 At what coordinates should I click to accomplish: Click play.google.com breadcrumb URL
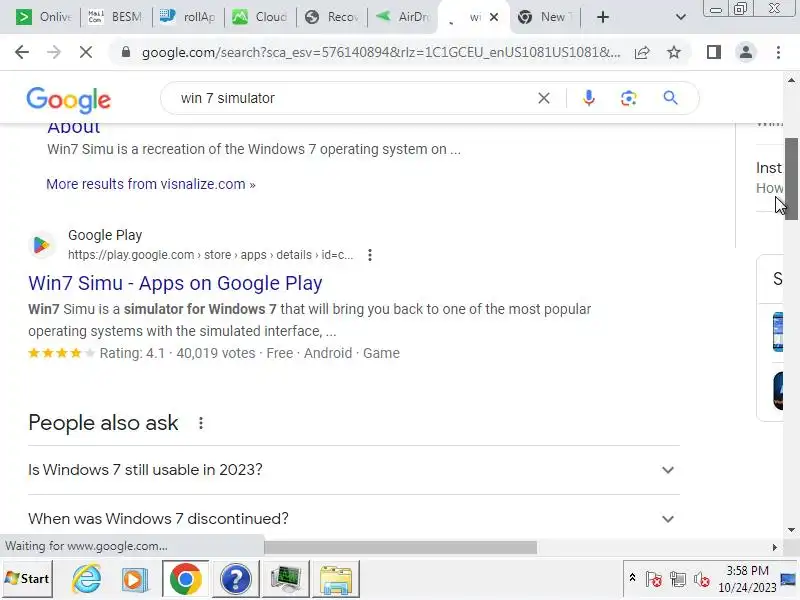pyautogui.click(x=210, y=255)
